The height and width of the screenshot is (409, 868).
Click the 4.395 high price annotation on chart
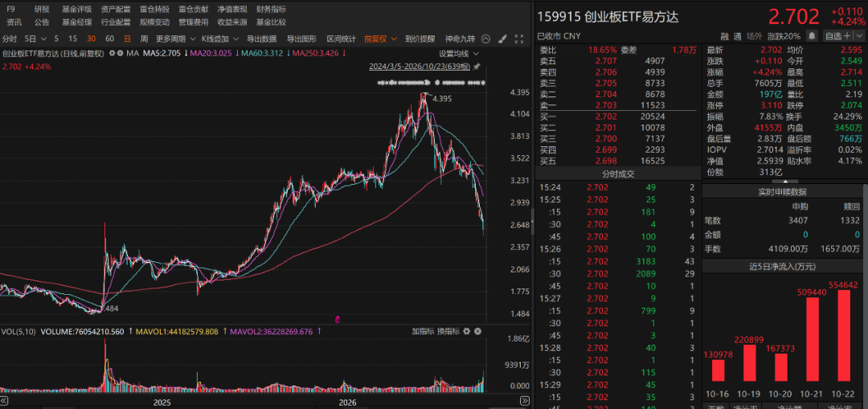coord(442,99)
